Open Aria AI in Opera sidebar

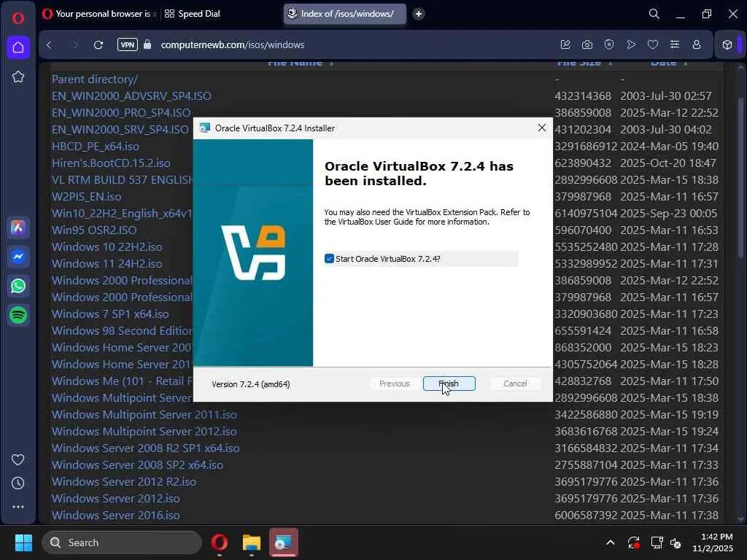click(18, 227)
